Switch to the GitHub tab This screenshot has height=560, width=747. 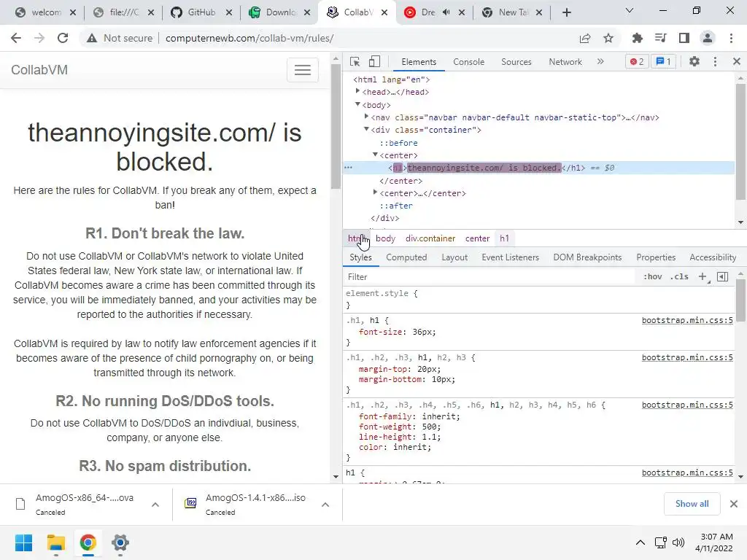202,12
